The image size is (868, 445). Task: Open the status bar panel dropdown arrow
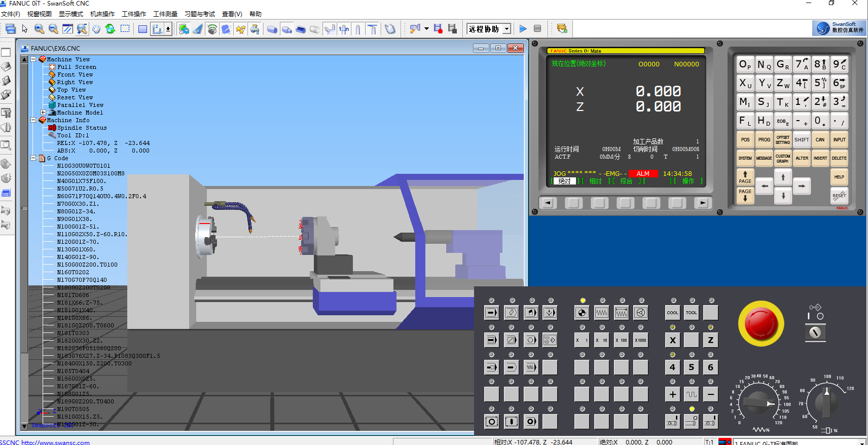(x=862, y=442)
